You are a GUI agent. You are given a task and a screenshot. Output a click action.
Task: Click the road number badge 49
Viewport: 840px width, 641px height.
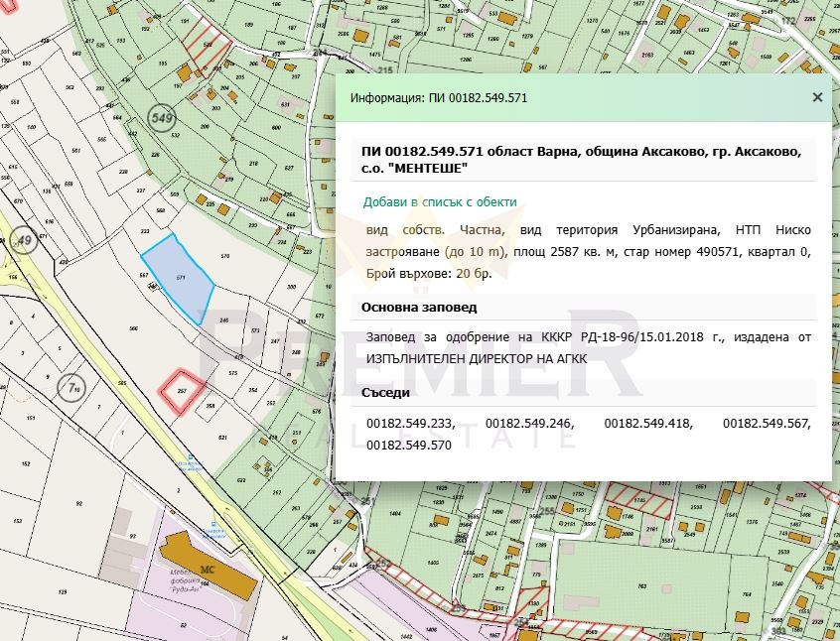[23, 240]
